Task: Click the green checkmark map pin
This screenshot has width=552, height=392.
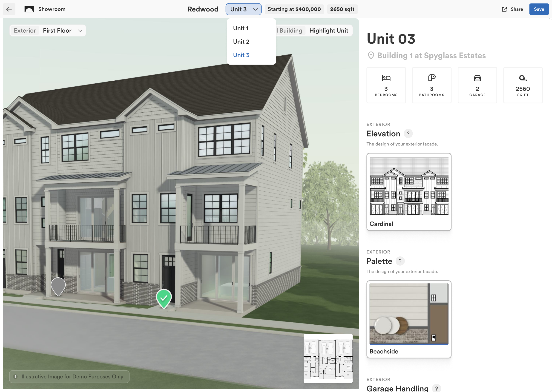Action: (x=164, y=298)
